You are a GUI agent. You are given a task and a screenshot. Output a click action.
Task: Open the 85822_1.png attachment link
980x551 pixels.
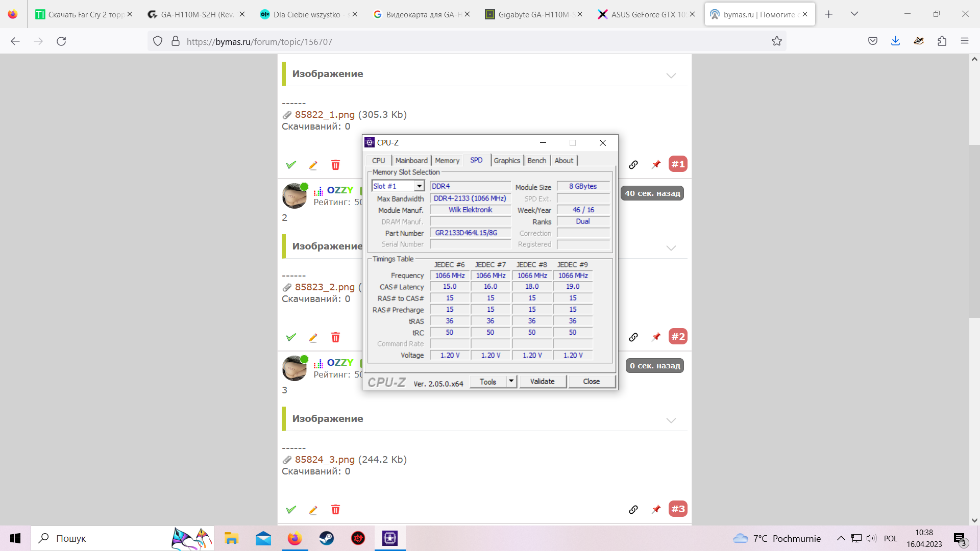click(325, 115)
